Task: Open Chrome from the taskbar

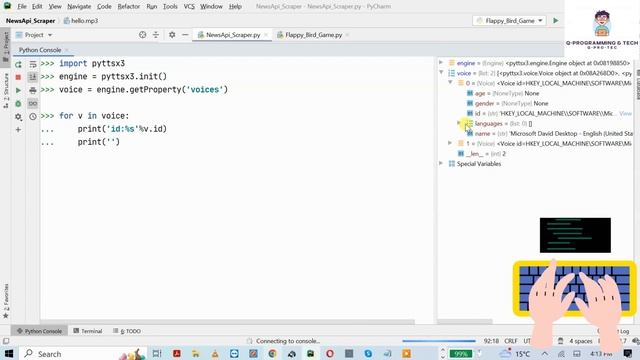Action: pyautogui.click(x=273, y=353)
